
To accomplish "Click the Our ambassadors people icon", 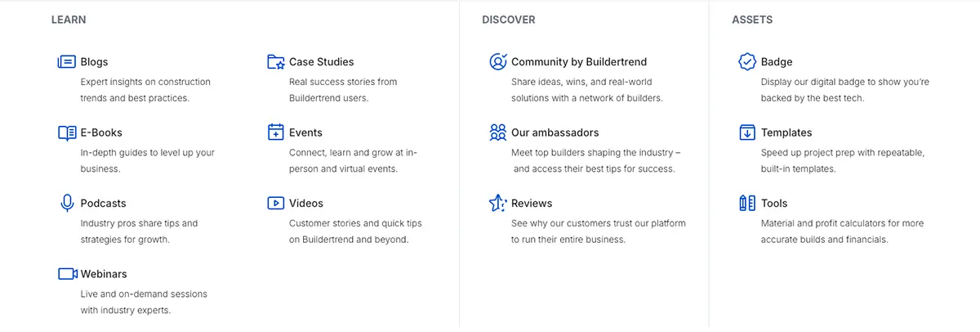I will point(497,132).
